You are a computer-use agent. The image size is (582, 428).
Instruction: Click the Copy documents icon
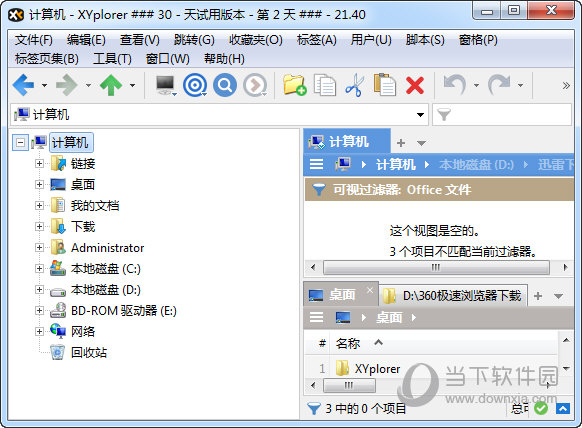(x=325, y=85)
